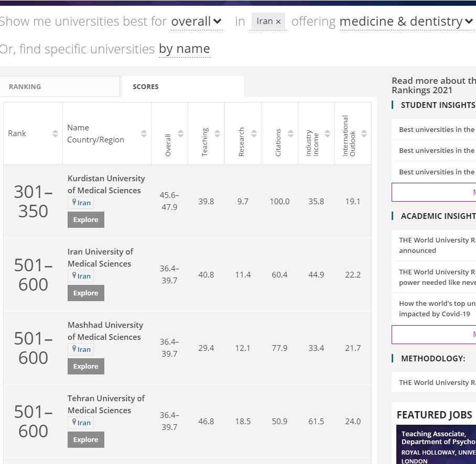Select Mashhad international outlook score 21.7
This screenshot has height=464, width=476.
tap(353, 348)
